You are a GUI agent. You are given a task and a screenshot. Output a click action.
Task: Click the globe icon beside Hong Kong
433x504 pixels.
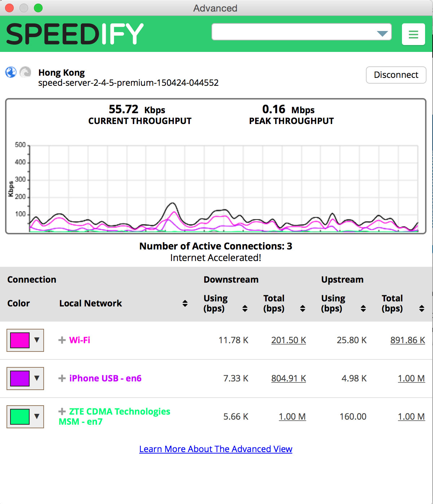11,72
